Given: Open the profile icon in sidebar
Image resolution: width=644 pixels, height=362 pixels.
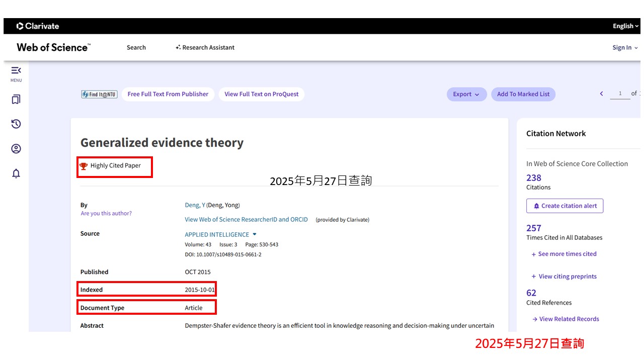Looking at the screenshot, I should pyautogui.click(x=16, y=149).
